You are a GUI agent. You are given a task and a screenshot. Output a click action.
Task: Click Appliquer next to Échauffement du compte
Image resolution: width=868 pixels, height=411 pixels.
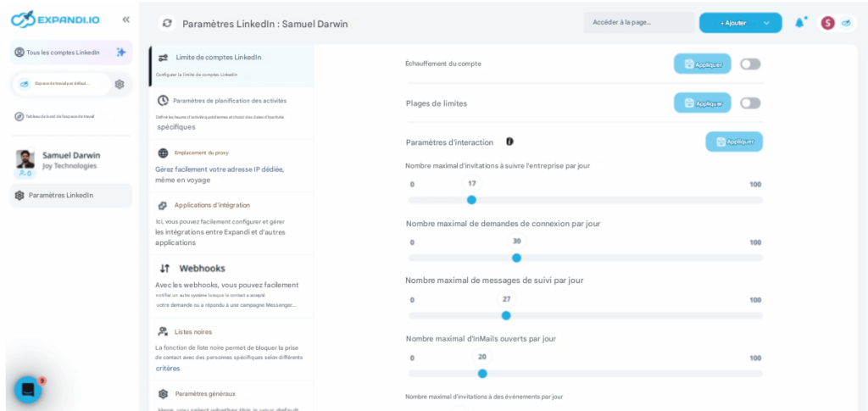[702, 64]
